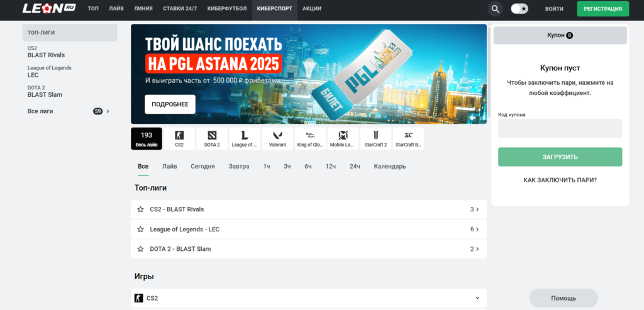Image resolution: width=644 pixels, height=310 pixels.
Task: Click the РЕГИСТРАЦИЯ button
Action: pos(603,9)
